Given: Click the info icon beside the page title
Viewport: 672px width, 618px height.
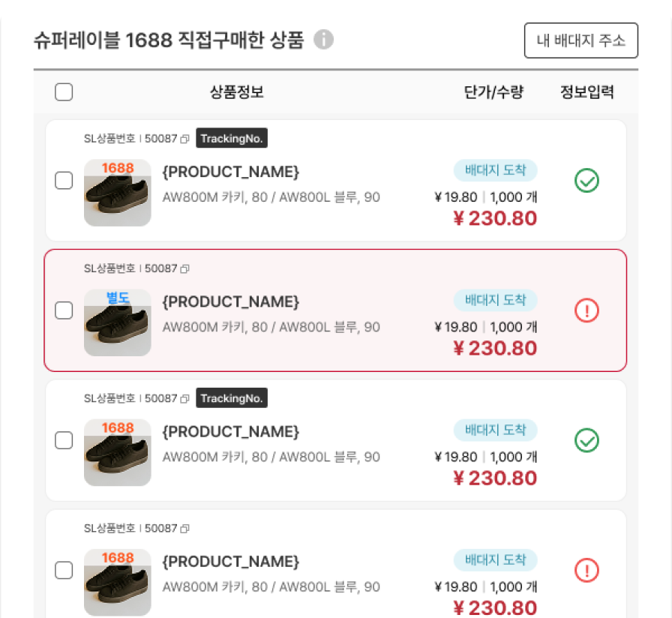Looking at the screenshot, I should tap(323, 40).
